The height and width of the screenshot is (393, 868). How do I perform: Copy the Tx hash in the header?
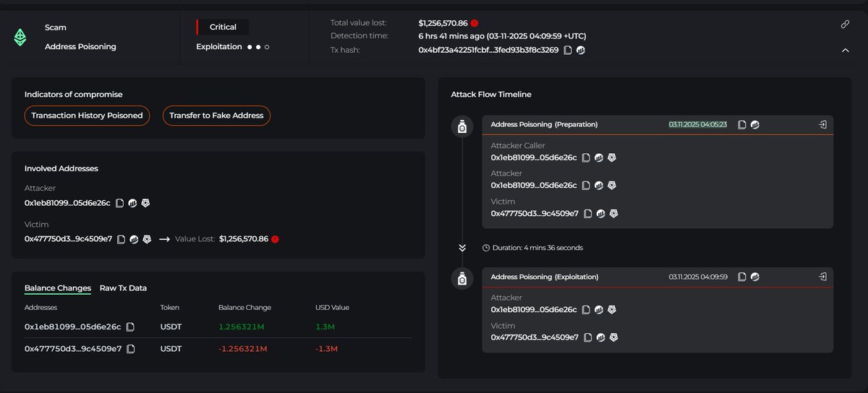tap(568, 50)
